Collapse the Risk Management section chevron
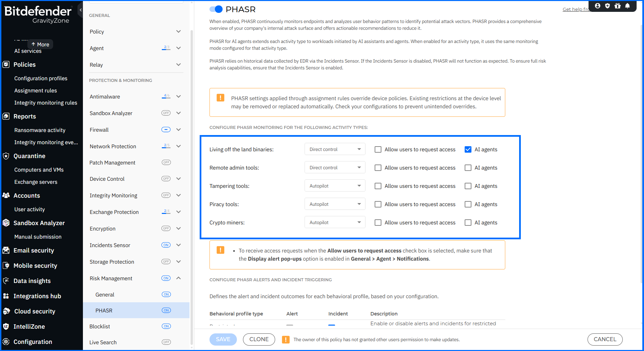Image resolution: width=644 pixels, height=351 pixels. 178,278
